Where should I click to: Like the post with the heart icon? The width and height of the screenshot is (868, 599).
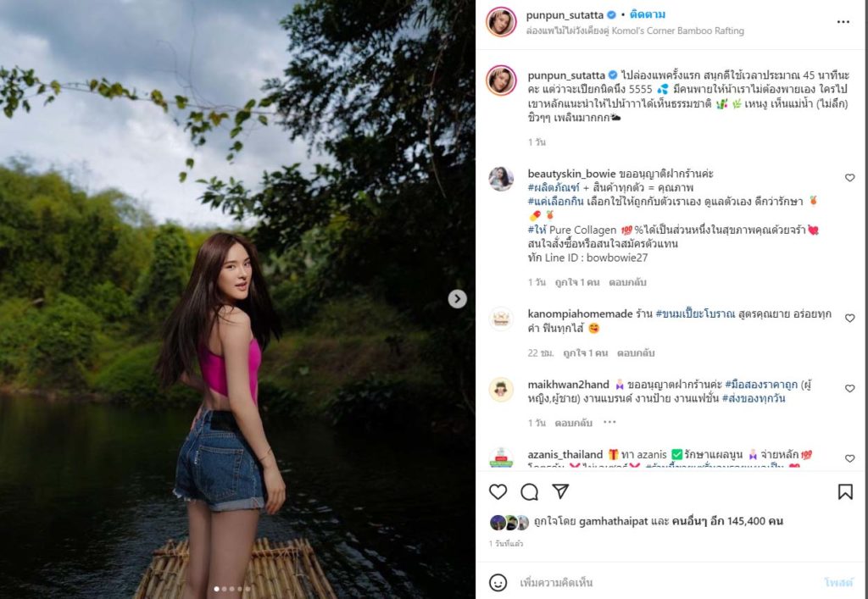coord(498,491)
